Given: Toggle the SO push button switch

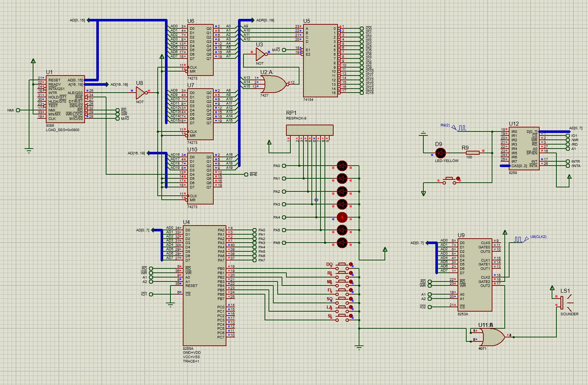Looking at the screenshot, I should coord(342,300).
